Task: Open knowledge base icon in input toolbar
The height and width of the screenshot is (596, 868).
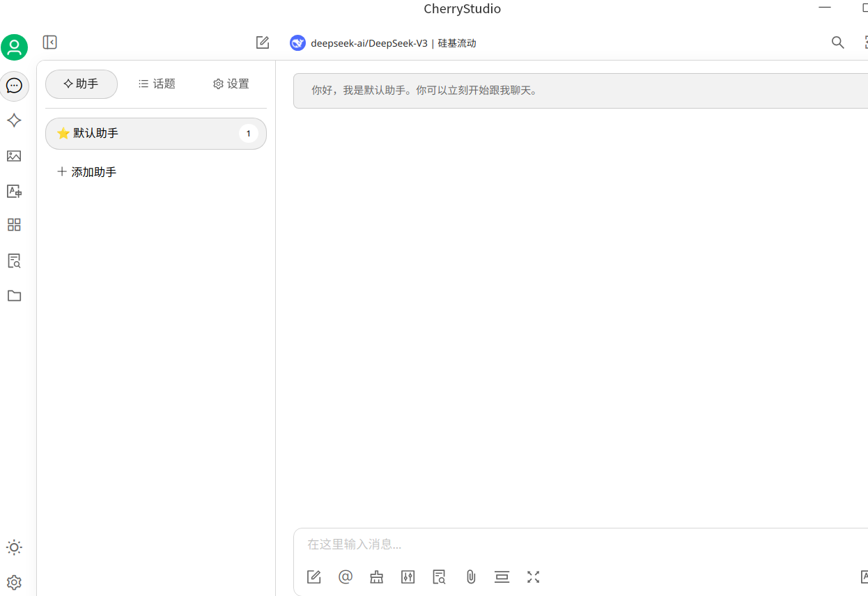Action: tap(440, 577)
